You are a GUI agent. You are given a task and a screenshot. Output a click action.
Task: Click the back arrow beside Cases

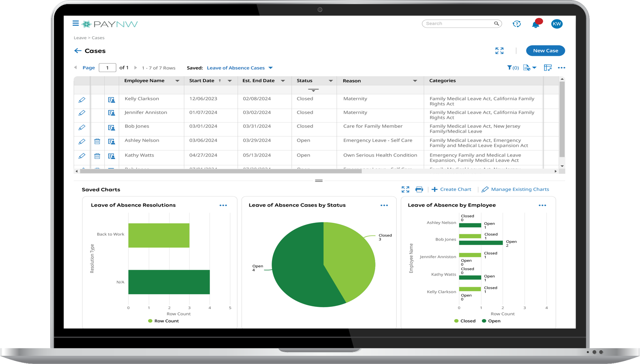click(78, 51)
